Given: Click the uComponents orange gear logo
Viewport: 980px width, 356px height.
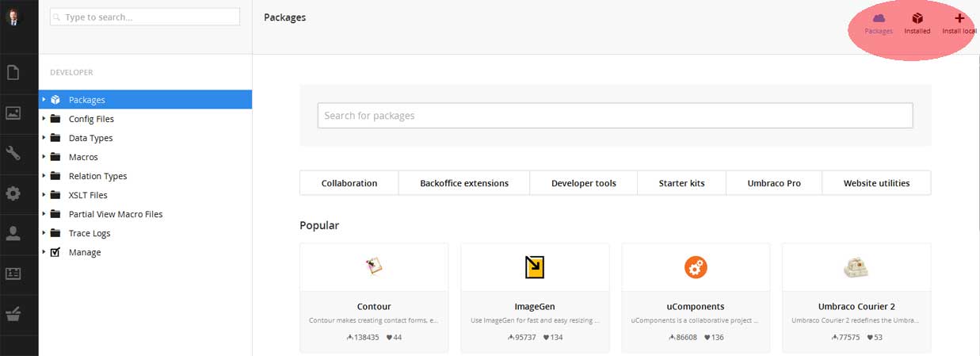Looking at the screenshot, I should pyautogui.click(x=696, y=267).
